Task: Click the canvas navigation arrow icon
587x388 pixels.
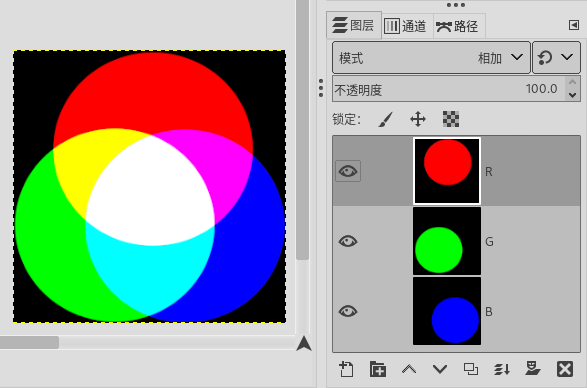Action: 304,343
